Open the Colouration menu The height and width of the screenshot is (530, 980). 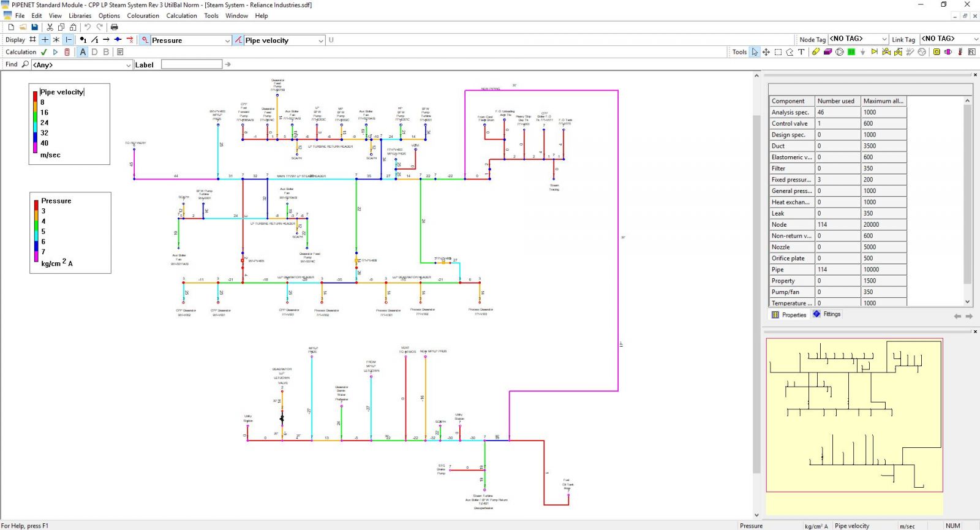143,16
